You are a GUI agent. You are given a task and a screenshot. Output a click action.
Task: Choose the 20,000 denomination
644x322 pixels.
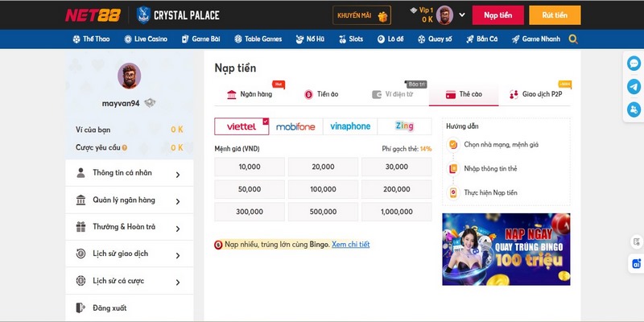tap(323, 167)
